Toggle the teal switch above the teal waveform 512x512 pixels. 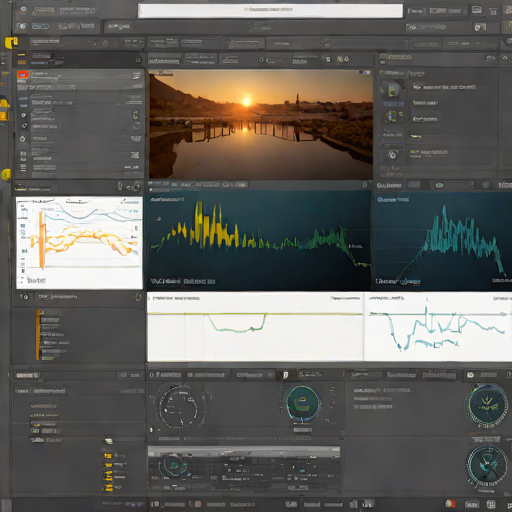(x=439, y=185)
